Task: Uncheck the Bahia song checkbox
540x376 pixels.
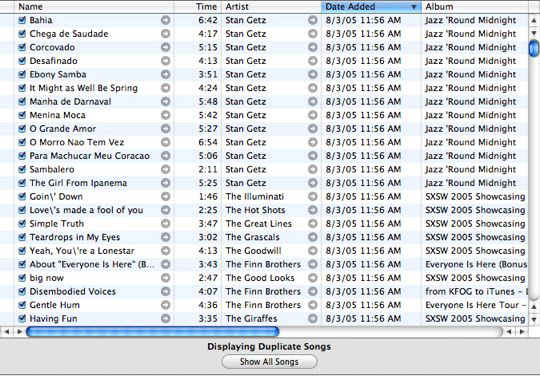Action: 22,20
